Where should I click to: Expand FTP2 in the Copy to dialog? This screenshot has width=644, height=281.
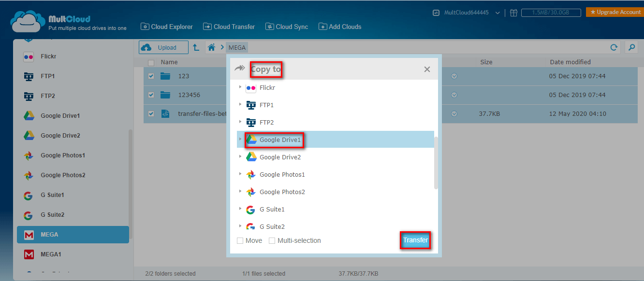pos(240,122)
